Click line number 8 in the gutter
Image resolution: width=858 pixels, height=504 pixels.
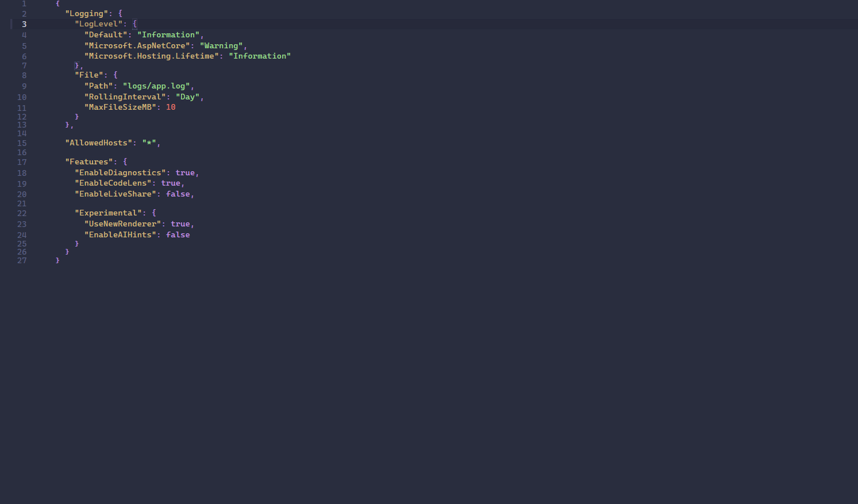(x=24, y=75)
